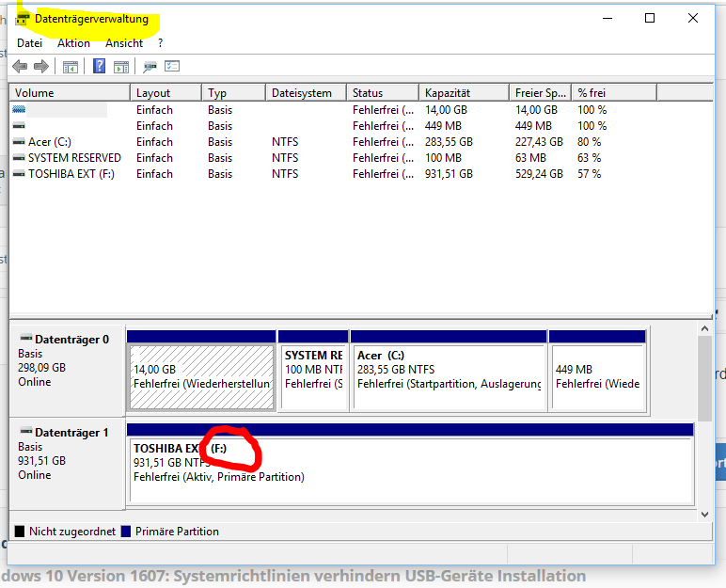
Task: Click the Datenträger 1 disk icon
Action: point(26,431)
